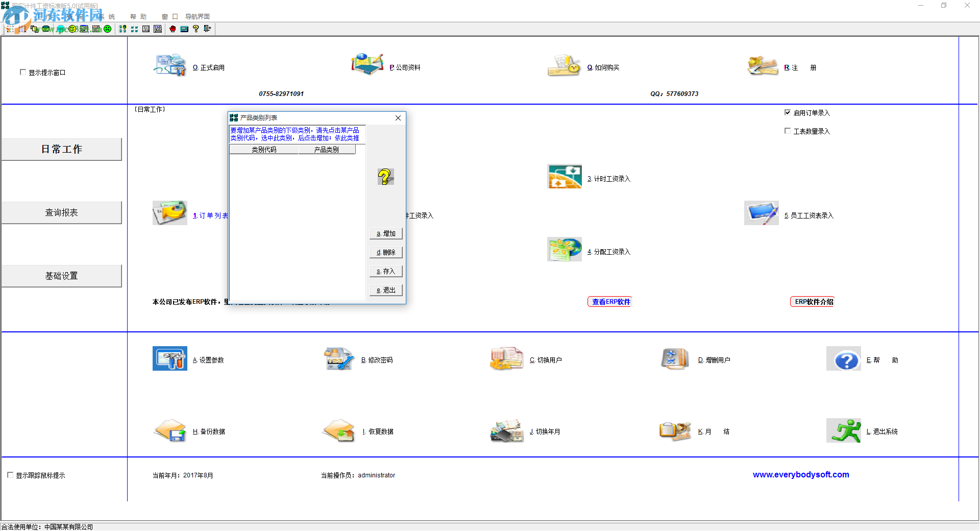Click the phone number 0755-82971091 text
Screen dimensions: 980x531
coord(281,94)
